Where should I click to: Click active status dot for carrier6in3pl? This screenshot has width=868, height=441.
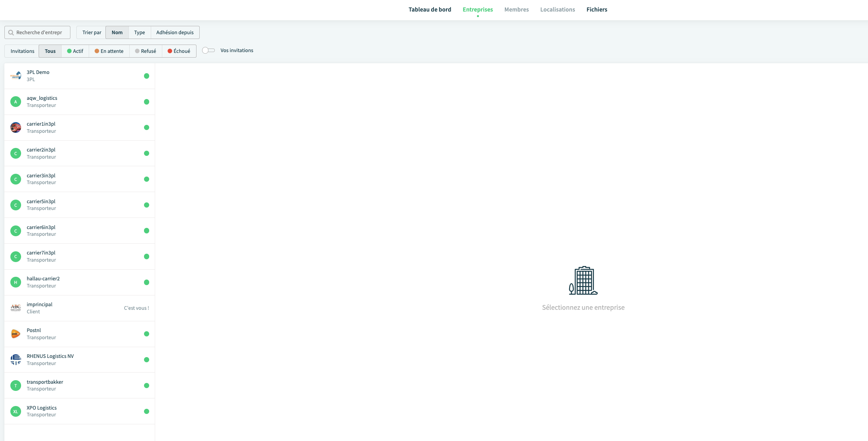pyautogui.click(x=146, y=231)
